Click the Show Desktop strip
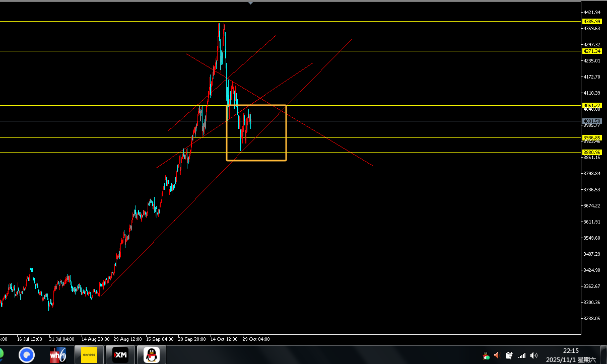The image size is (607, 364). point(604,355)
